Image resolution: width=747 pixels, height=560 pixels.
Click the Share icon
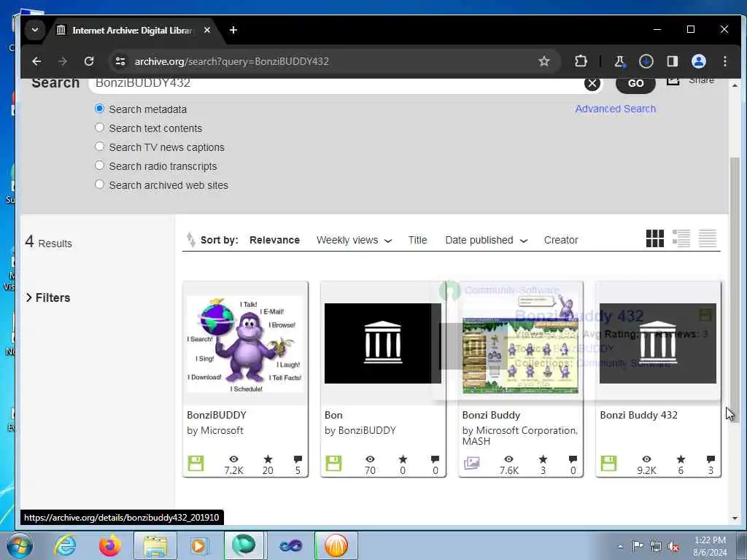[673, 82]
